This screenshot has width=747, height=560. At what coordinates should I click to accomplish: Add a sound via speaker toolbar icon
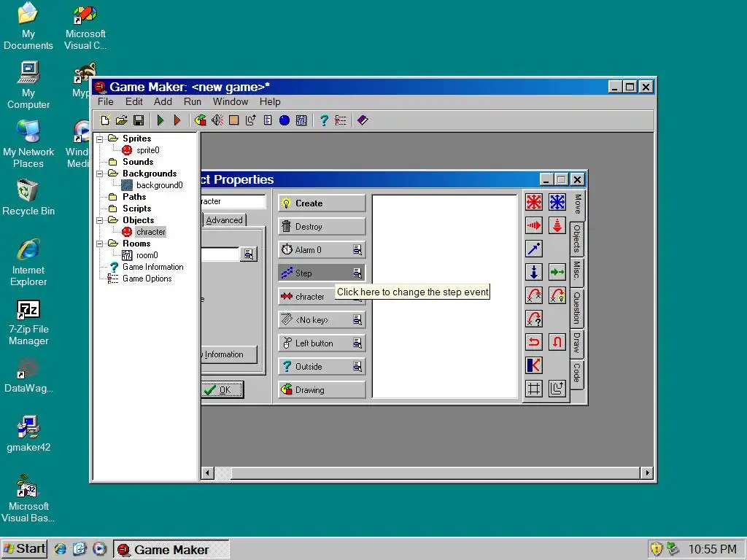tap(217, 120)
